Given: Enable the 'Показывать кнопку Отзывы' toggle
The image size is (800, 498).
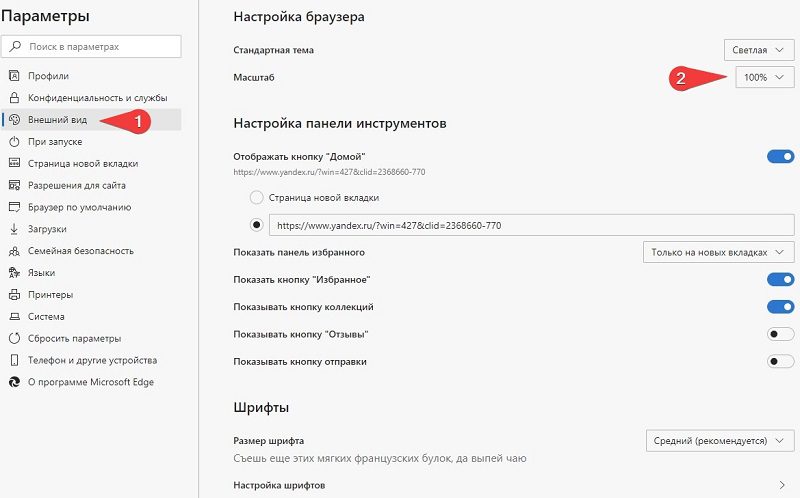Looking at the screenshot, I should 780,334.
